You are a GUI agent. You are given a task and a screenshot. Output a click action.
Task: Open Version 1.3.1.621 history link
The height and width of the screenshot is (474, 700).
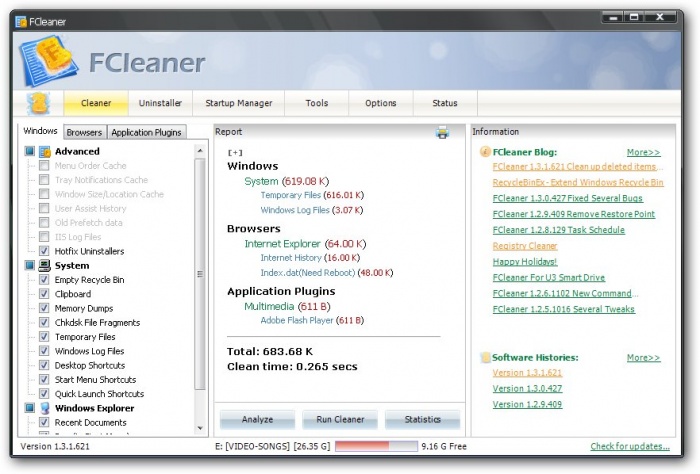click(527, 373)
